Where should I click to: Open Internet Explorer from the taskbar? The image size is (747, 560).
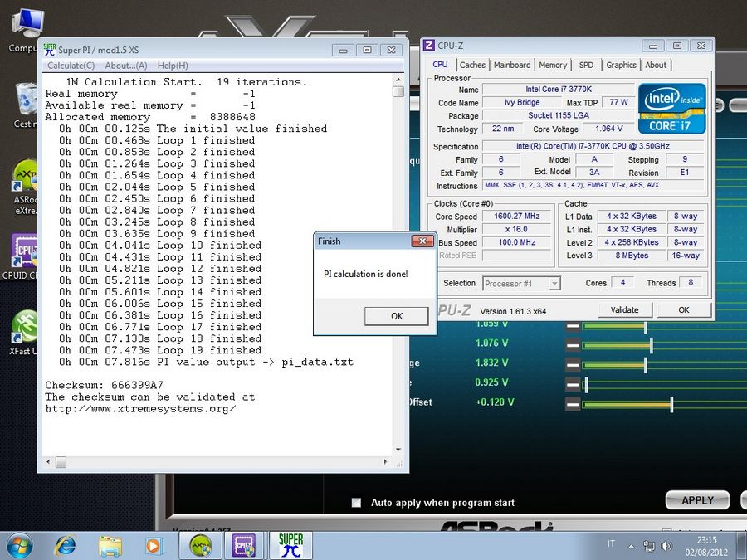pyautogui.click(x=66, y=546)
